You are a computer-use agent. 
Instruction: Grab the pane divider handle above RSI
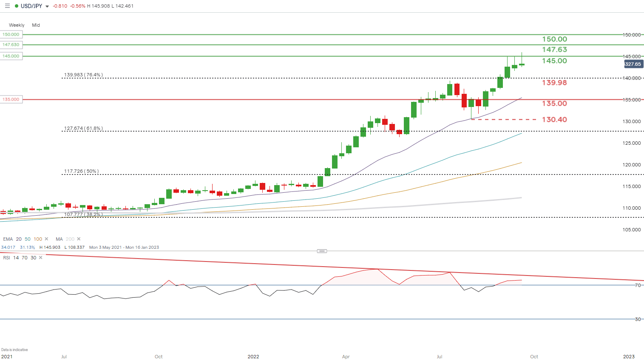tap(322, 251)
